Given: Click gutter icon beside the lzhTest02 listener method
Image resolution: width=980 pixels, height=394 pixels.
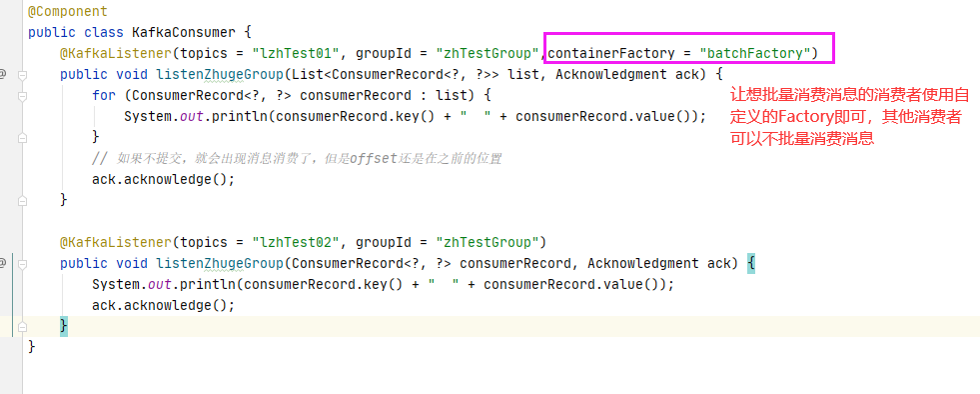Looking at the screenshot, I should pos(3,263).
